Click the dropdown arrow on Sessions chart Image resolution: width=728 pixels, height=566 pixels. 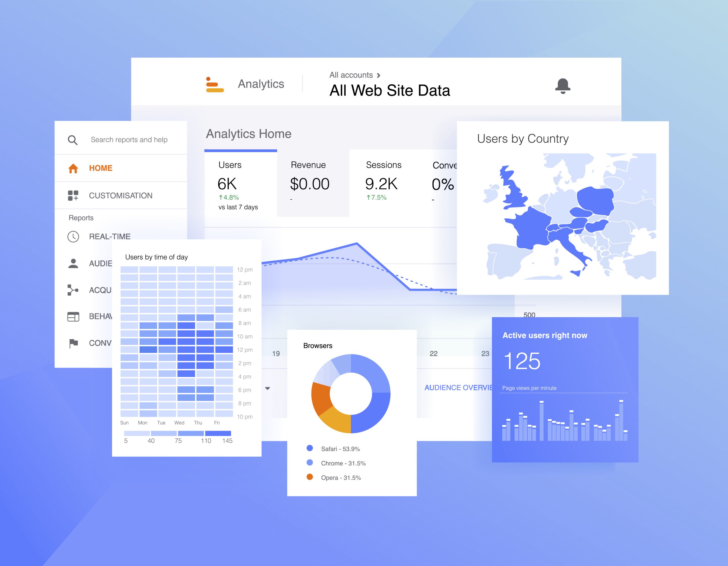[x=267, y=388]
